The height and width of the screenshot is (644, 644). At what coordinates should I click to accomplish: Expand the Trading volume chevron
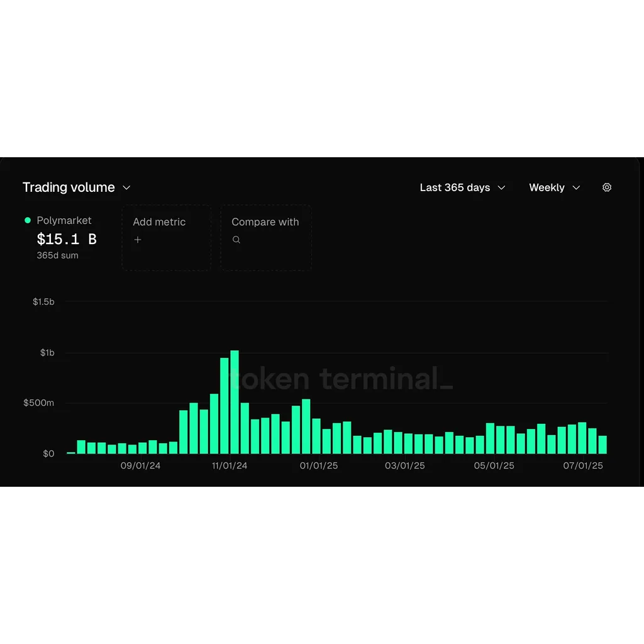pos(126,187)
